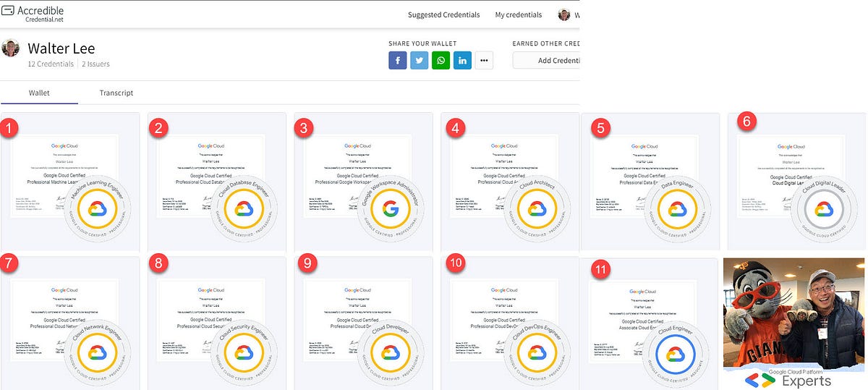This screenshot has width=868, height=390.
Task: Open Professional Cloud Security certificate card
Action: [217, 323]
